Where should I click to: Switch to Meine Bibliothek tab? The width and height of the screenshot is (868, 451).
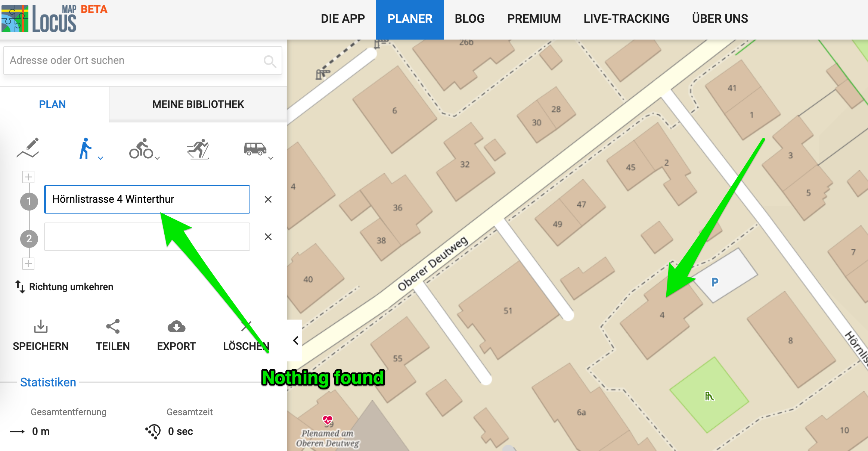[198, 104]
